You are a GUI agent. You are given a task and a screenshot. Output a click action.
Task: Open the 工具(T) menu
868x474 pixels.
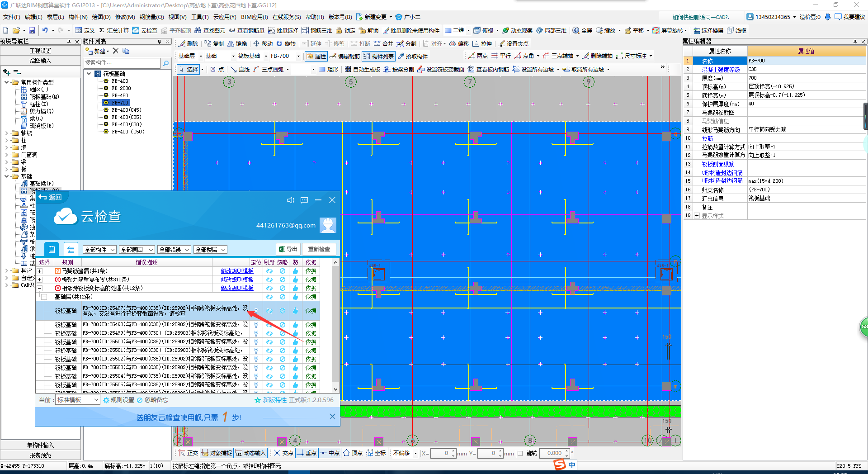[200, 17]
